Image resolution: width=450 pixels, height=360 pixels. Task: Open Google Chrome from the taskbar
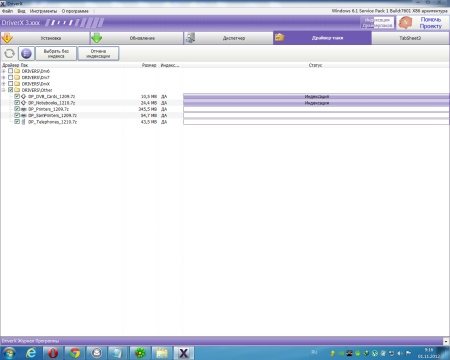tap(75, 353)
